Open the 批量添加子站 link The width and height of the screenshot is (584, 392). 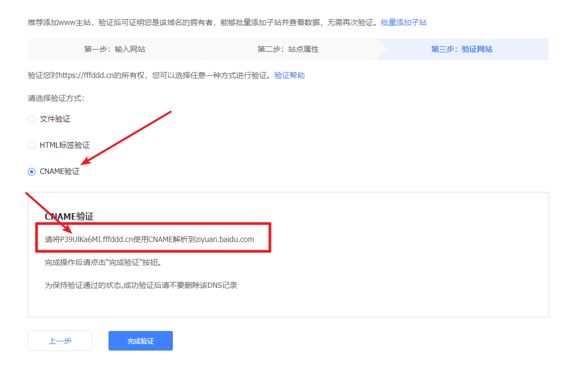(x=404, y=23)
